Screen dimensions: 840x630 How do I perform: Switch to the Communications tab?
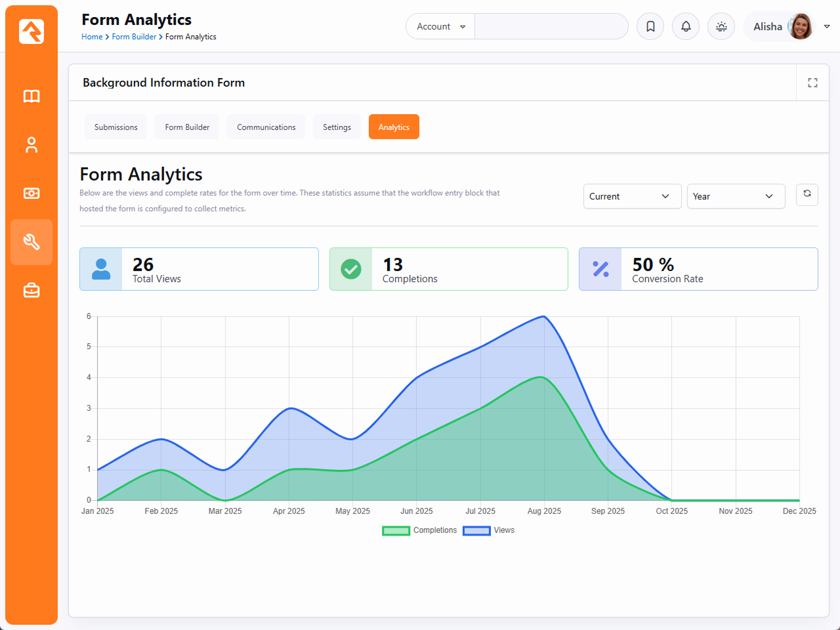pos(266,127)
